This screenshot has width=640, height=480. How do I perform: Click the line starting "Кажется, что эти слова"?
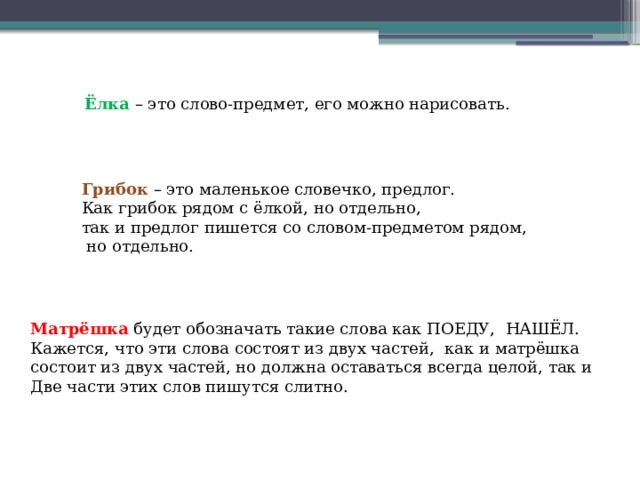pyautogui.click(x=305, y=349)
